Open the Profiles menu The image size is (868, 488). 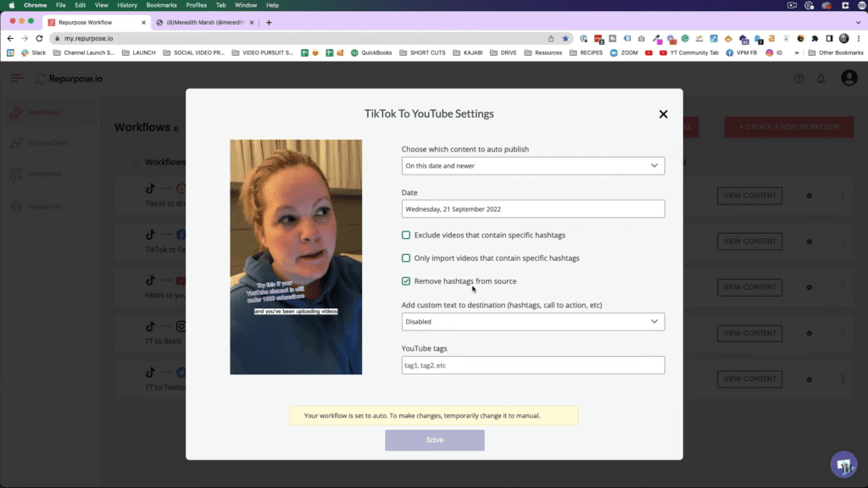(x=196, y=5)
